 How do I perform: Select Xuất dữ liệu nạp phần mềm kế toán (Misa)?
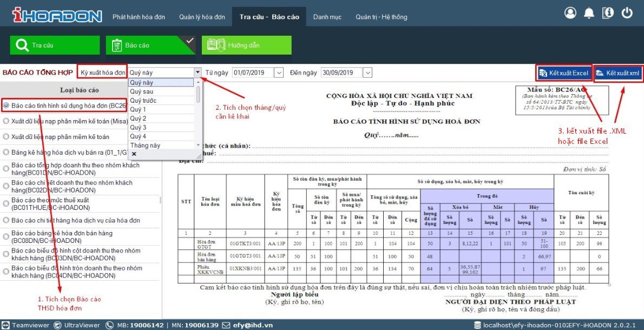point(6,121)
